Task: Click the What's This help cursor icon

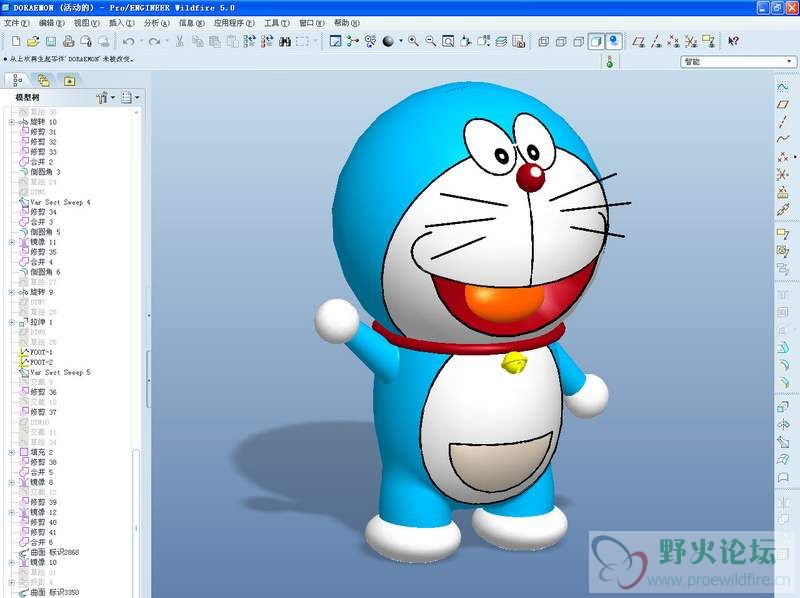Action: [x=733, y=41]
